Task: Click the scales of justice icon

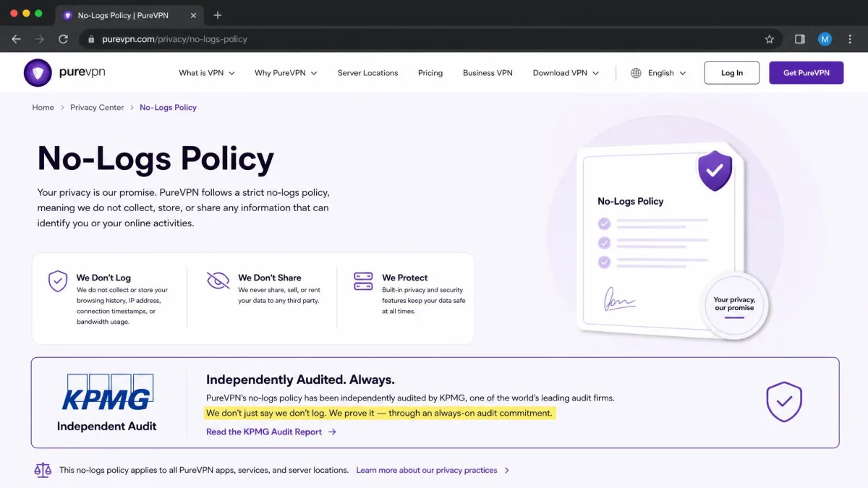Action: click(43, 470)
